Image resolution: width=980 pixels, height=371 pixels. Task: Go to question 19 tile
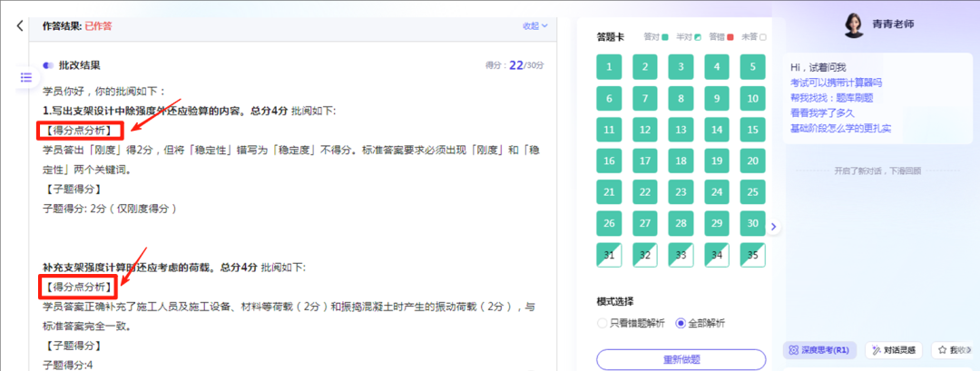717,161
